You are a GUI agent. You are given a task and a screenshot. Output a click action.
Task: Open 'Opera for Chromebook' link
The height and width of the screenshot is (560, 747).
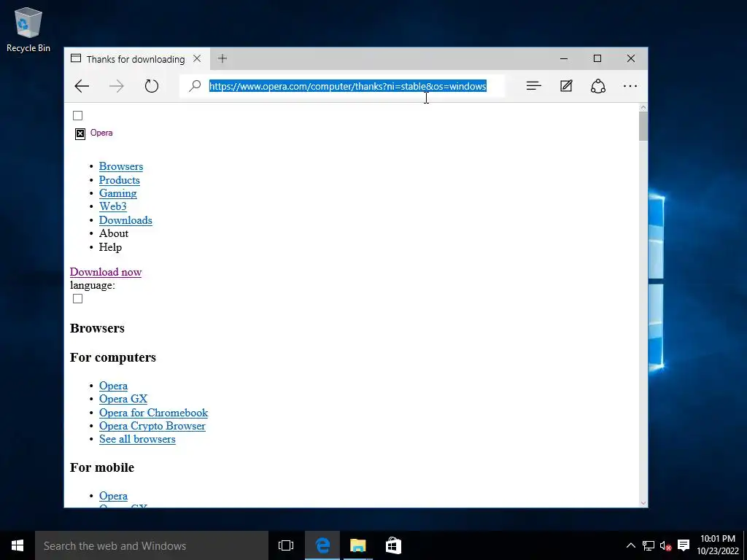[153, 413]
